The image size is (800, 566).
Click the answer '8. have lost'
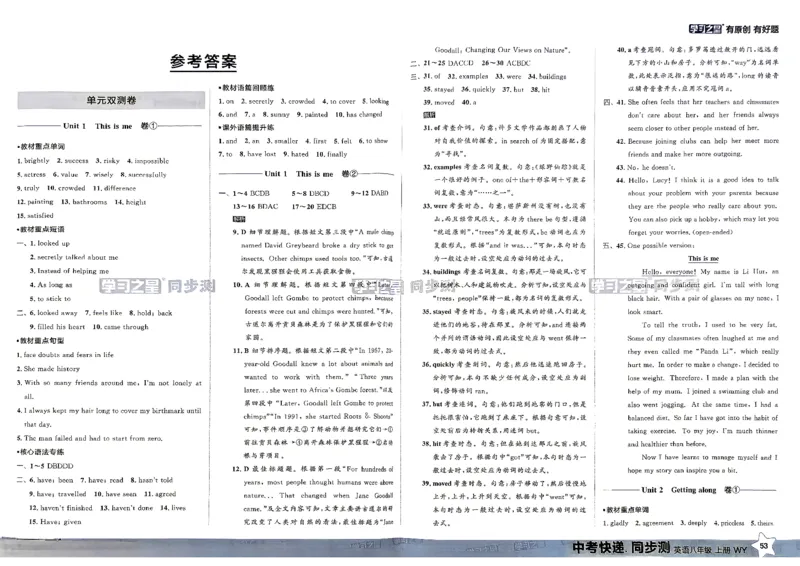(258, 154)
